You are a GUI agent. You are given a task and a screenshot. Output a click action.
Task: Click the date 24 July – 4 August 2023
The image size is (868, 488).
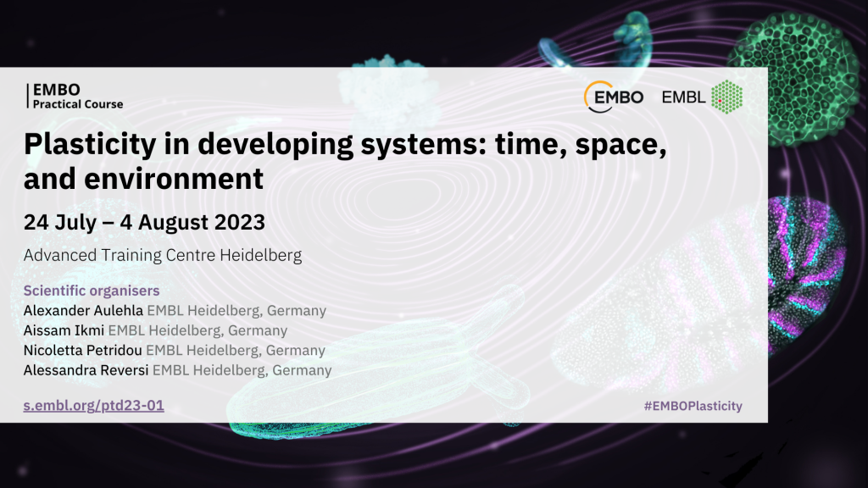tap(144, 223)
